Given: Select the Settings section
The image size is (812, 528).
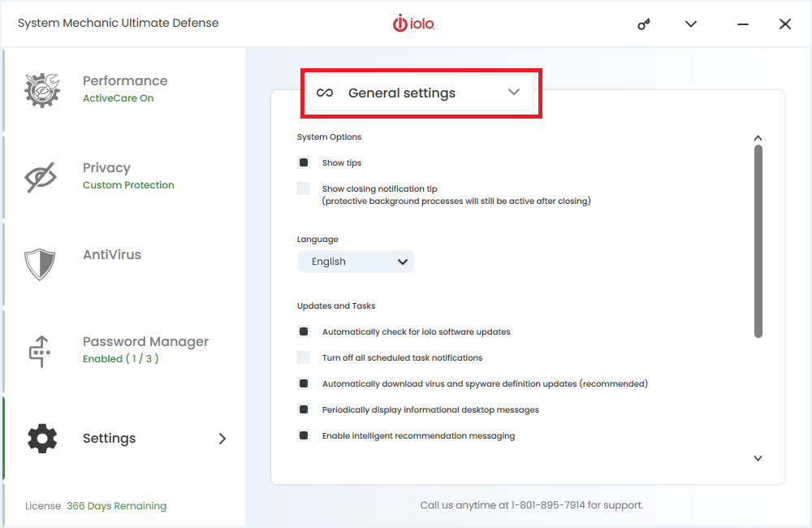Looking at the screenshot, I should (x=124, y=439).
